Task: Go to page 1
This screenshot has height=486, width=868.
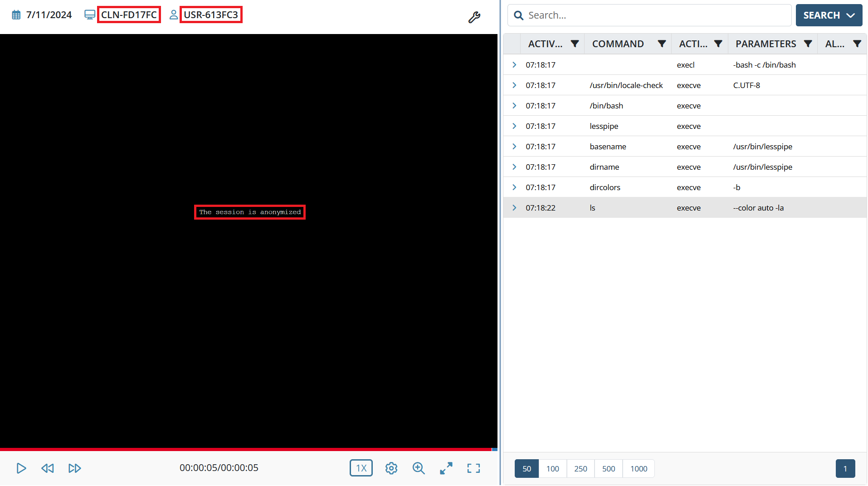Action: pos(845,469)
